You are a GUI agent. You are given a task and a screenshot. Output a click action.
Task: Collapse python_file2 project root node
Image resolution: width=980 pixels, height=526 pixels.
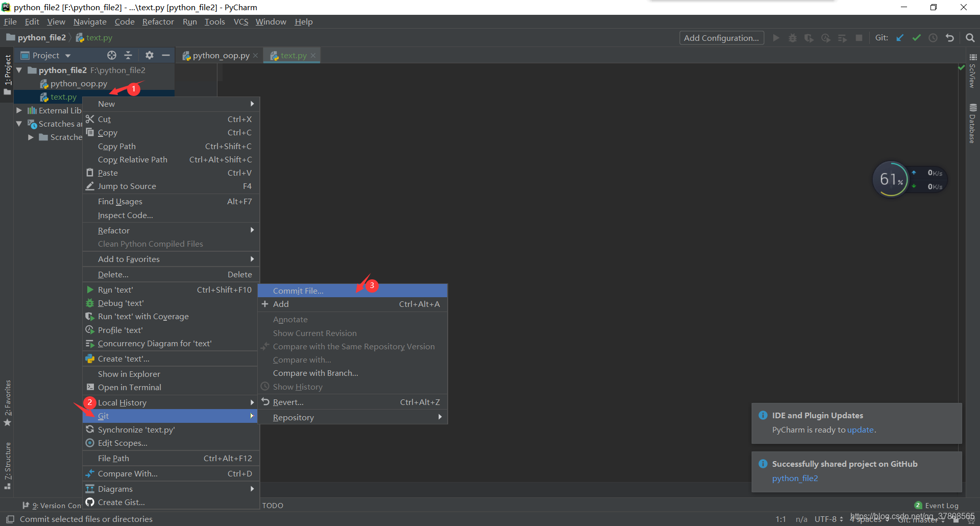click(x=19, y=70)
